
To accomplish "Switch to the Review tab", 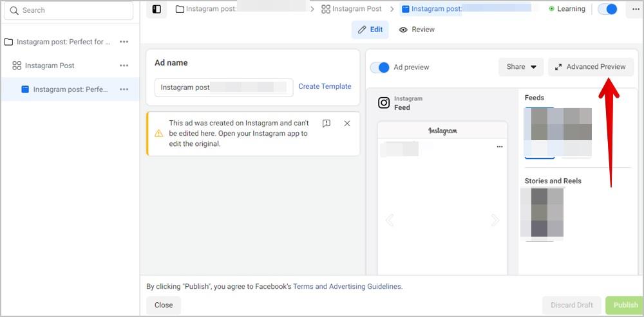I will coord(417,30).
